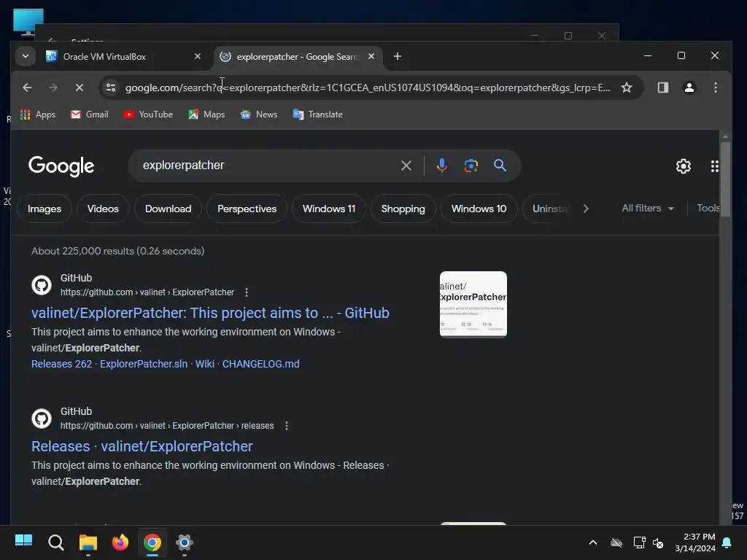This screenshot has height=560, width=747.
Task: Click Chrome taskbar icon
Action: click(152, 542)
